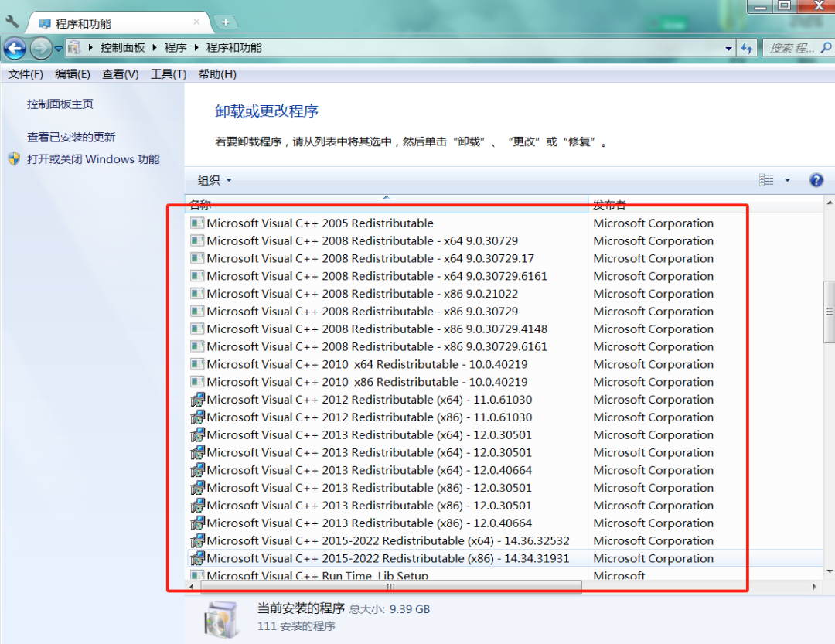Click 控制面板 breadcrumb in address bar

pos(122,47)
